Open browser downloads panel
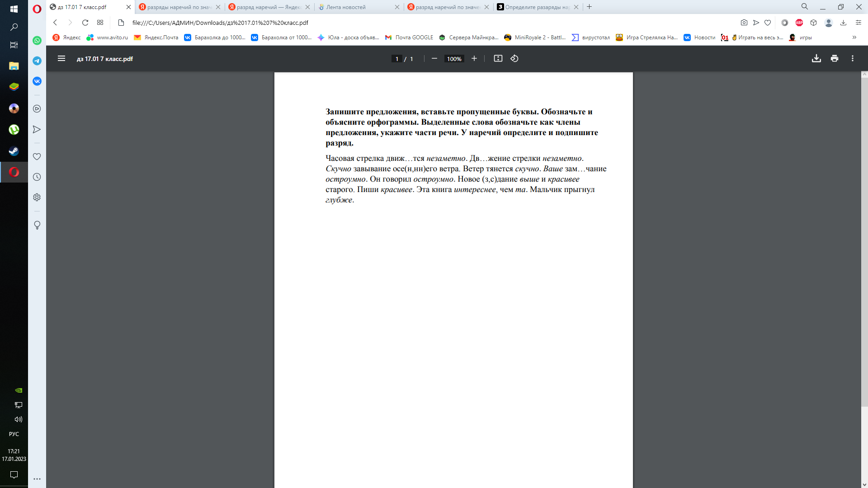This screenshot has width=868, height=488. pos(843,23)
